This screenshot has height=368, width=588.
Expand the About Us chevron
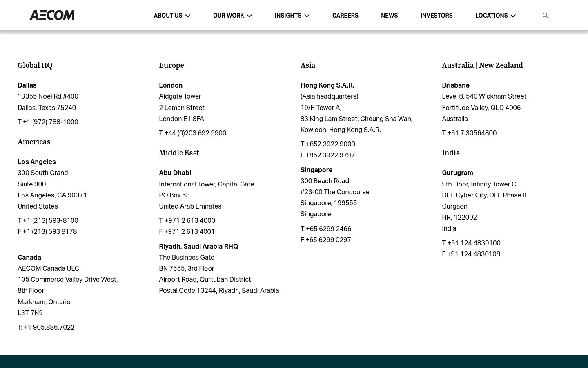pyautogui.click(x=188, y=16)
